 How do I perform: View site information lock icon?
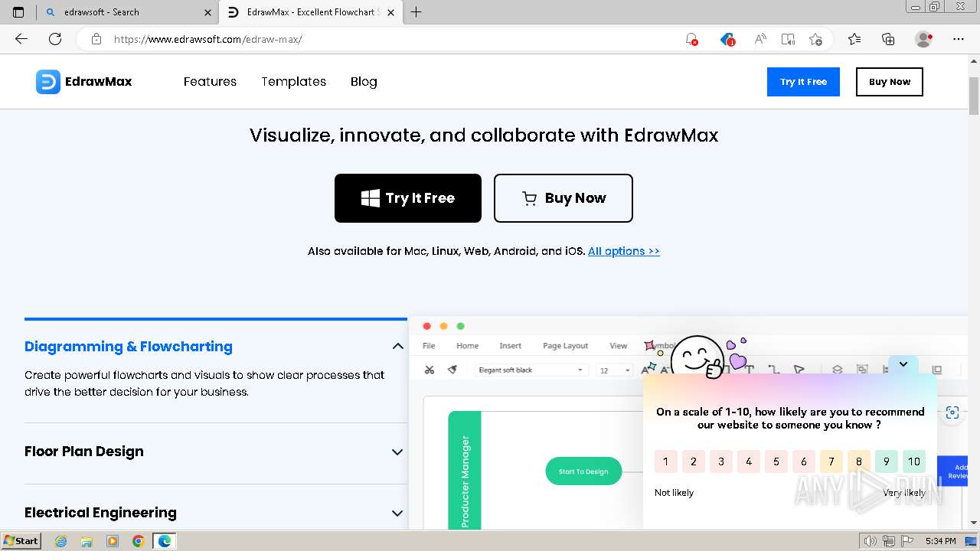pyautogui.click(x=96, y=39)
